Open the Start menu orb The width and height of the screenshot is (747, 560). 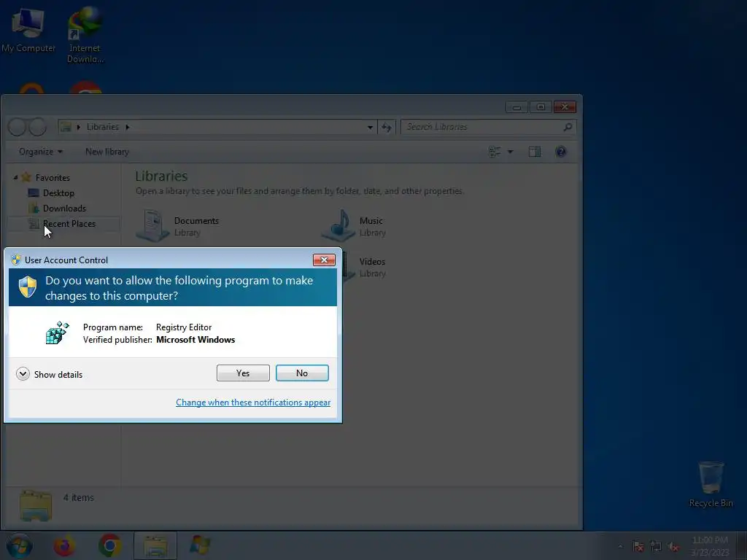point(19,545)
